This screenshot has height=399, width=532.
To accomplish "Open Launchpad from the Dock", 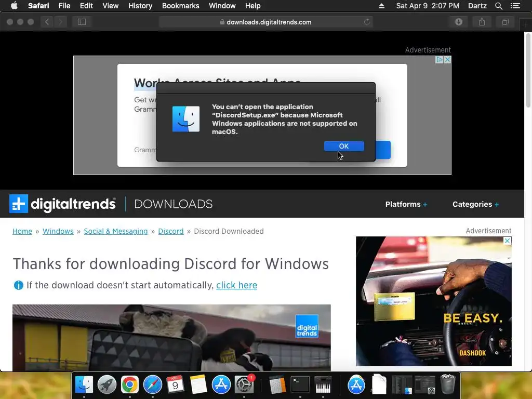I will pos(107,384).
